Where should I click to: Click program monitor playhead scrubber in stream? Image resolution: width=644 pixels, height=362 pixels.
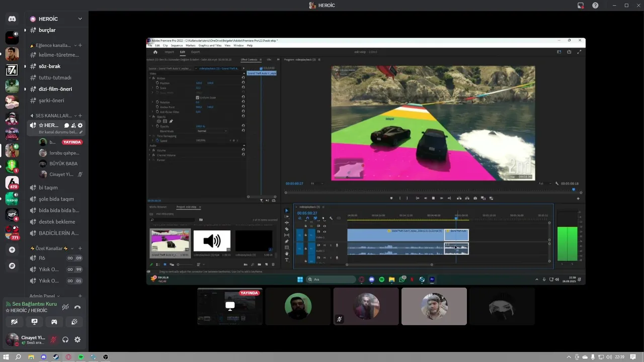pos(574,190)
